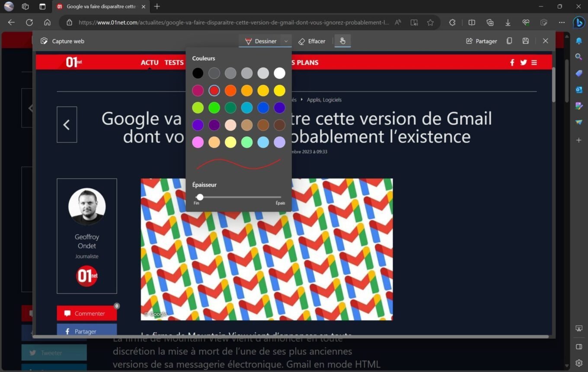Pick the black color swatch
The height and width of the screenshot is (372, 588).
pyautogui.click(x=198, y=73)
